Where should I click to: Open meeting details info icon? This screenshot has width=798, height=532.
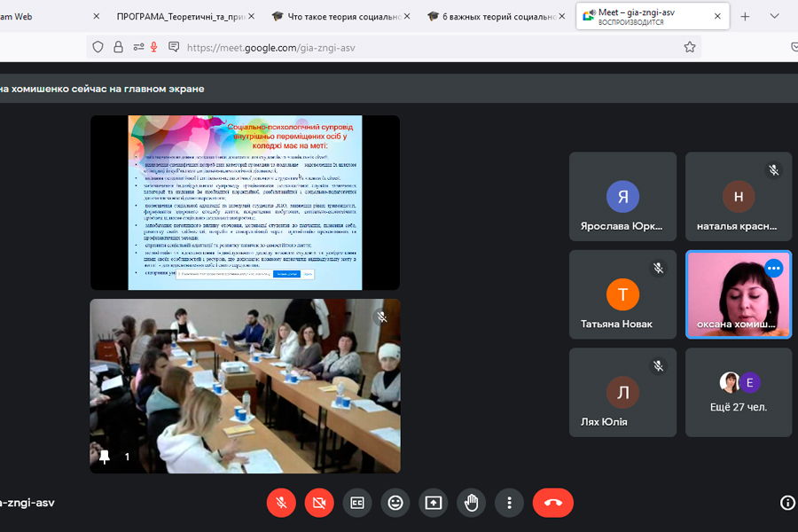(787, 503)
